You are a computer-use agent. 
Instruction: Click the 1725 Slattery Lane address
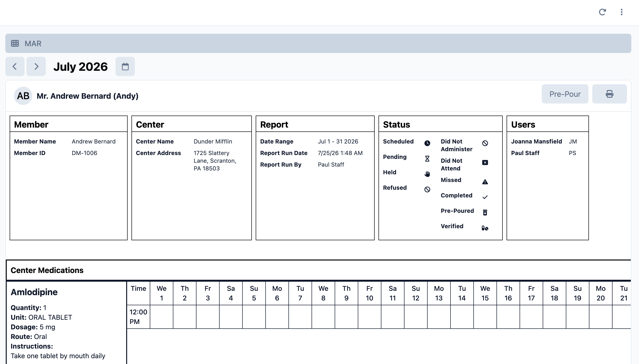tap(215, 161)
